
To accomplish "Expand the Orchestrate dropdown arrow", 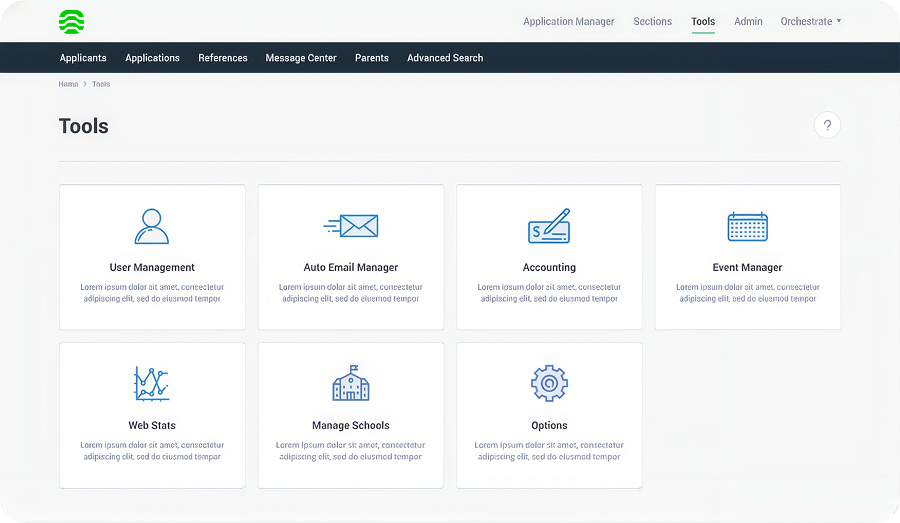I will [839, 21].
